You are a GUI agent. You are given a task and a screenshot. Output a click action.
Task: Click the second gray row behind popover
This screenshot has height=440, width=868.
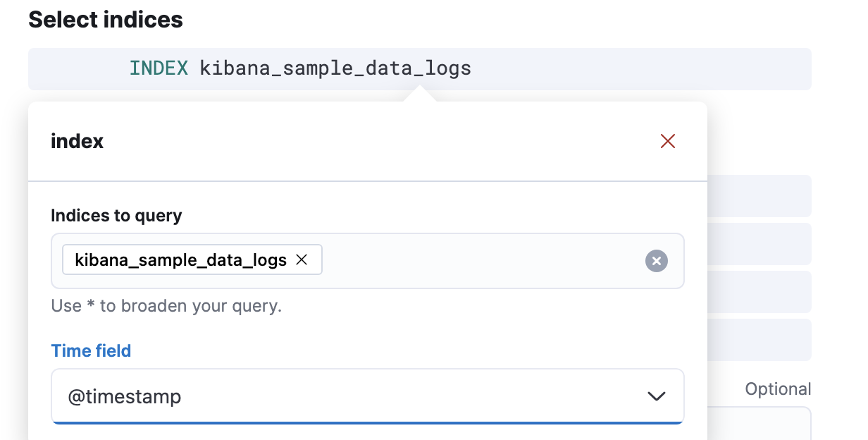pyautogui.click(x=759, y=243)
